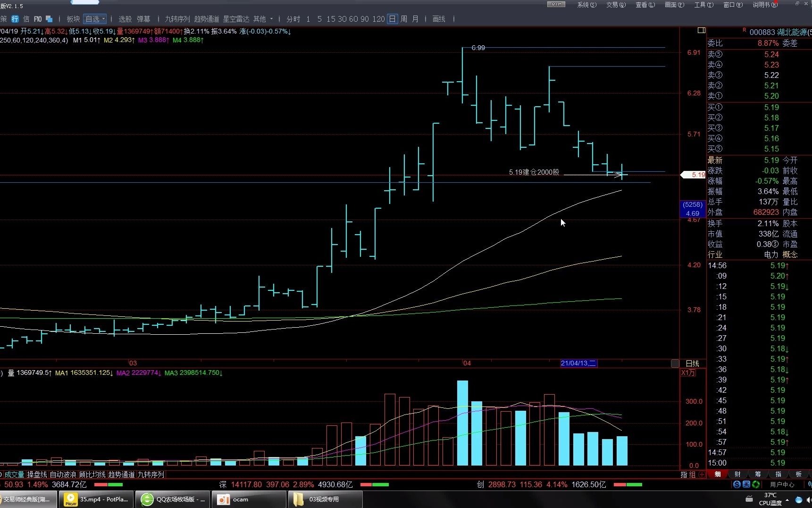Switch to 30-minute period
Image resolution: width=812 pixels, height=508 pixels.
(x=342, y=19)
